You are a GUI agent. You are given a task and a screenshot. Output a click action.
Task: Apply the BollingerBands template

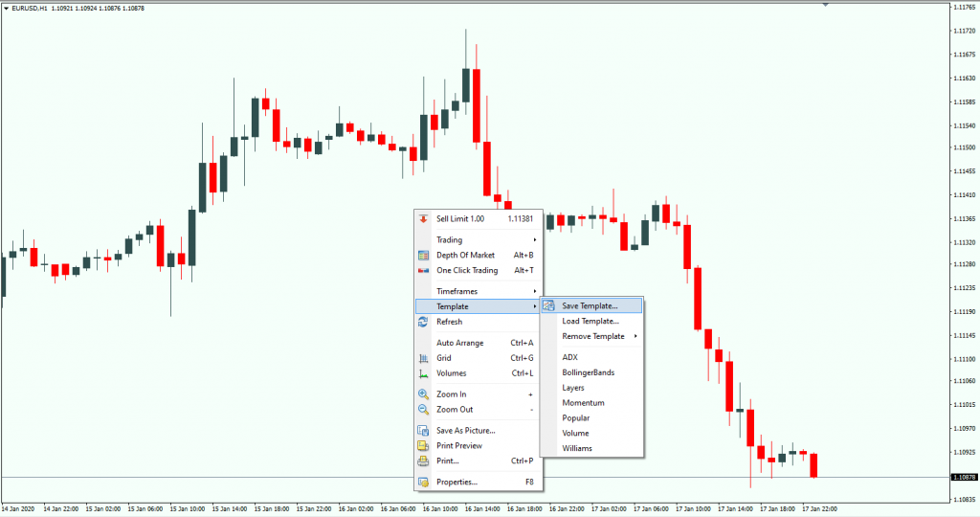click(588, 372)
